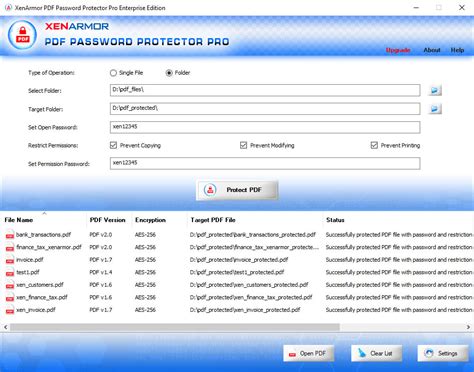Select xen_invoice.pdf file name
The image size is (474, 372).
(36, 310)
